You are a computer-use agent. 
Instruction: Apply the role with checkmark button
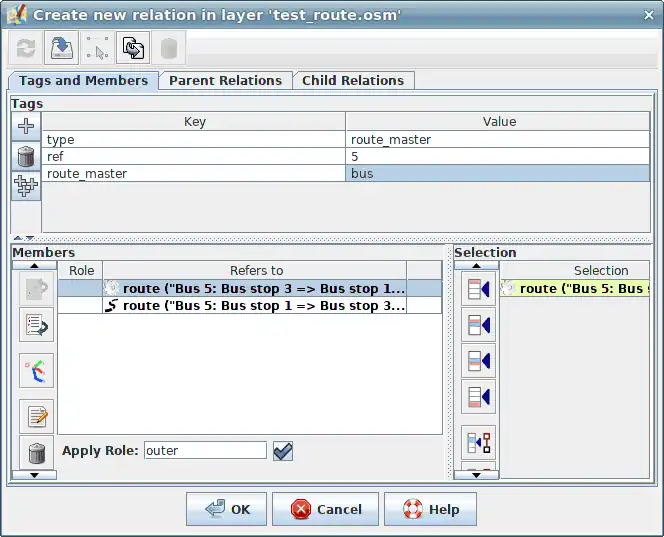point(283,451)
